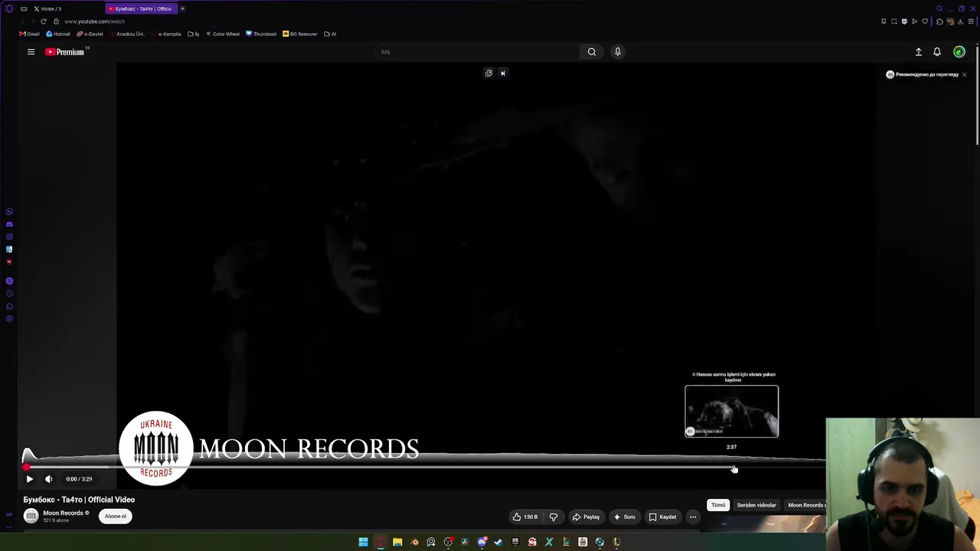980x551 pixels.
Task: Expand the "İş" bookmarks folder
Action: tap(194, 34)
